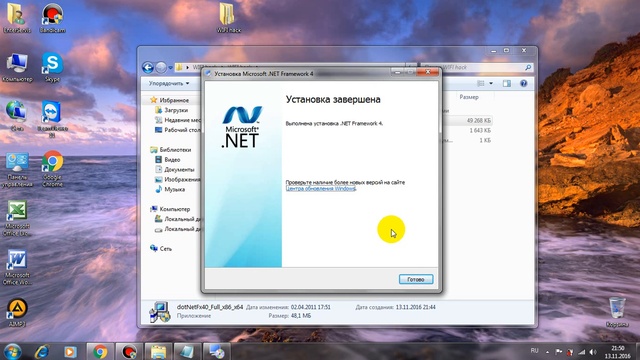
Task: Open the WiFi hack folder on the desktop
Action: click(x=228, y=18)
